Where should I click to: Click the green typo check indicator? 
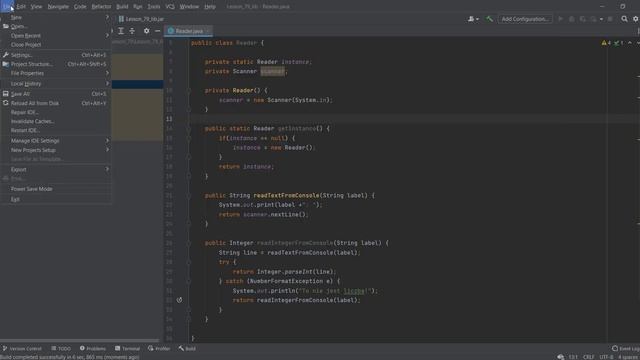click(618, 43)
